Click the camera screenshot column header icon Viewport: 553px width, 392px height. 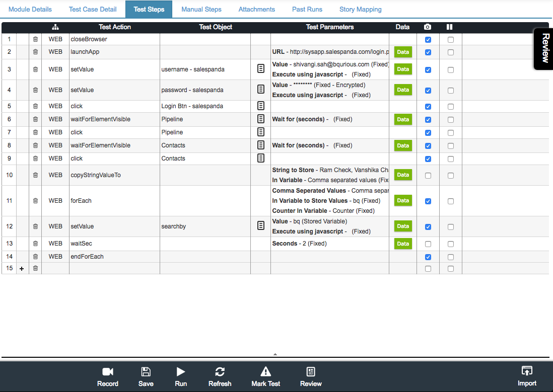click(428, 27)
